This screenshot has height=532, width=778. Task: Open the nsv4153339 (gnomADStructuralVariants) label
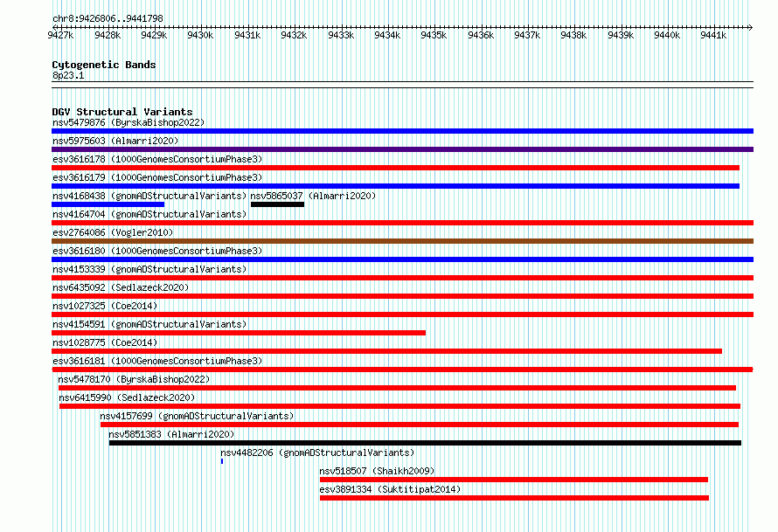[149, 269]
